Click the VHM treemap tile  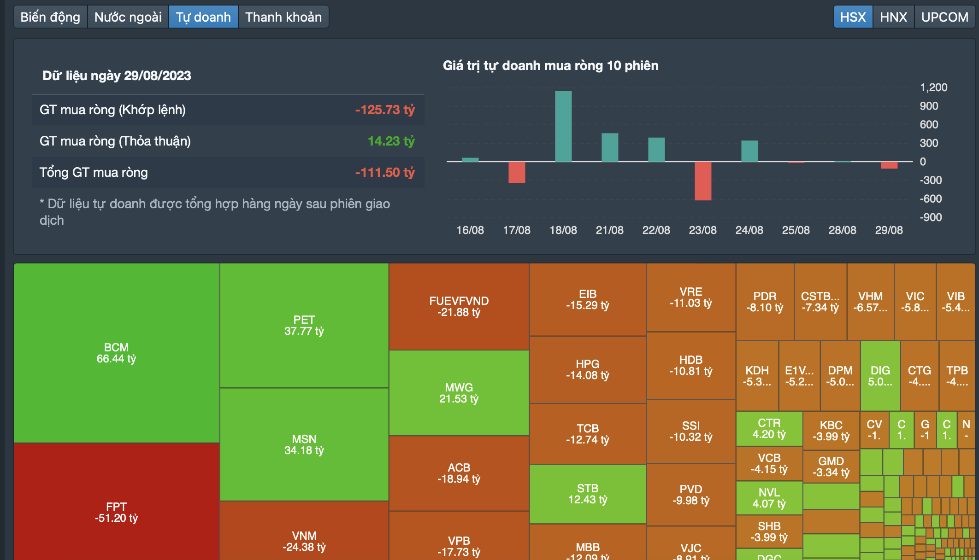(871, 302)
